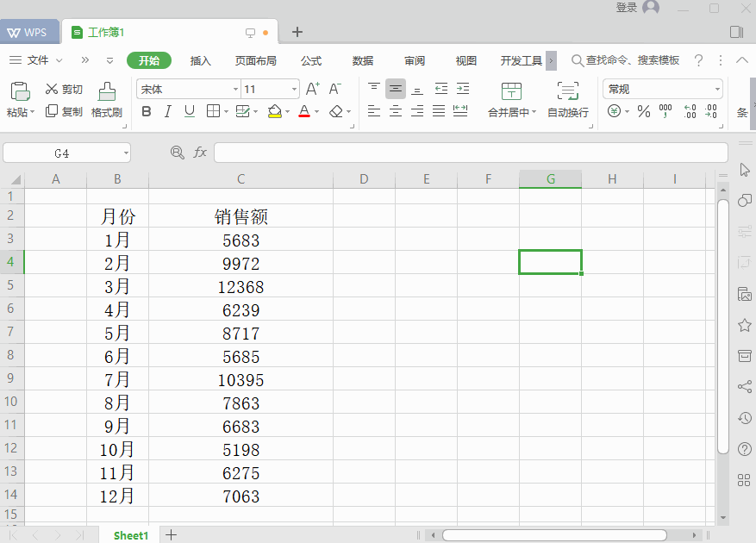Open the 常规 number format dropdown

coord(717,89)
